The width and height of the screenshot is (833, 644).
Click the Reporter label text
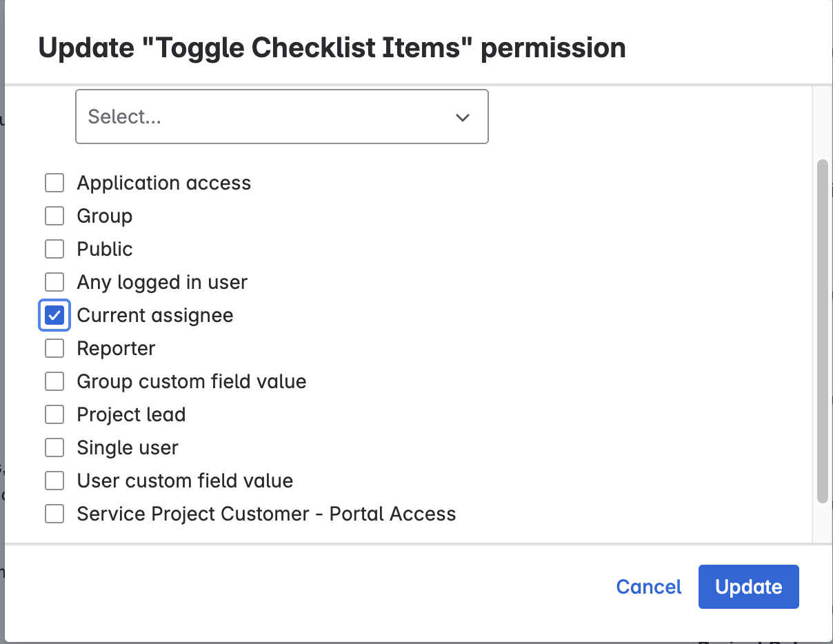coord(116,348)
